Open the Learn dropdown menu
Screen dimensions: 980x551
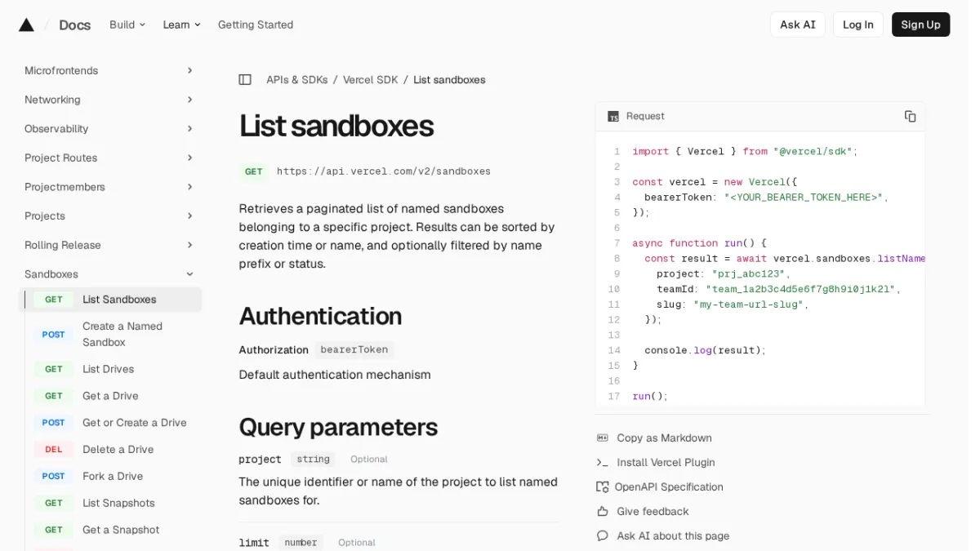pos(181,24)
